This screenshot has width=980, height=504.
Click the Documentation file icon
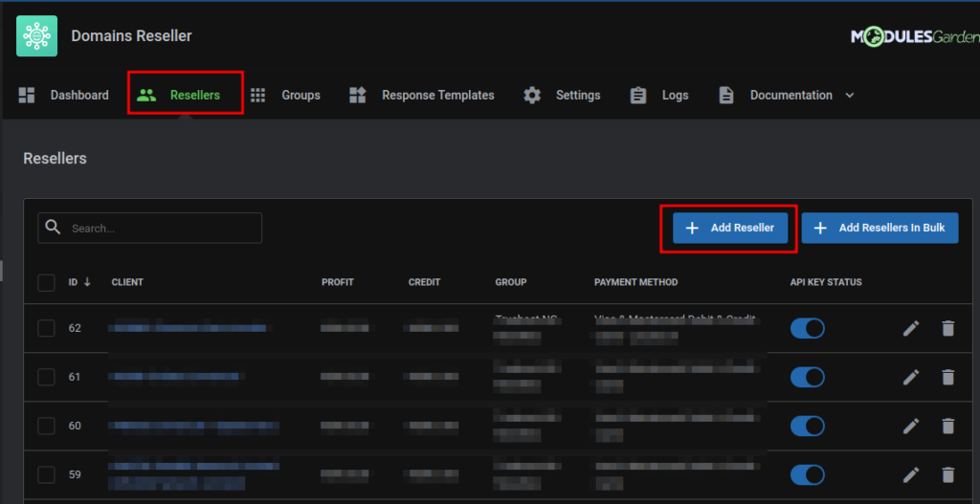pyautogui.click(x=725, y=96)
